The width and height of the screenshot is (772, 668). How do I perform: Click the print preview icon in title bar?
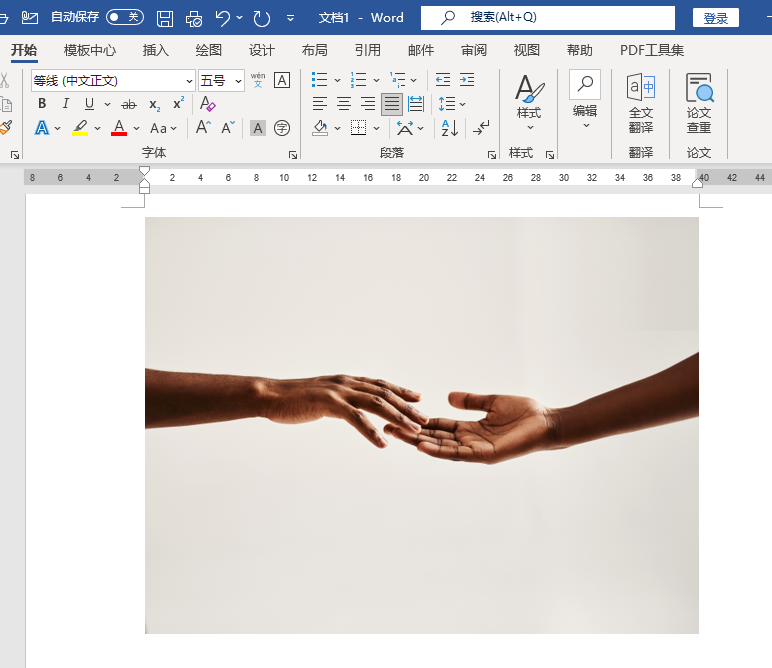[x=193, y=19]
